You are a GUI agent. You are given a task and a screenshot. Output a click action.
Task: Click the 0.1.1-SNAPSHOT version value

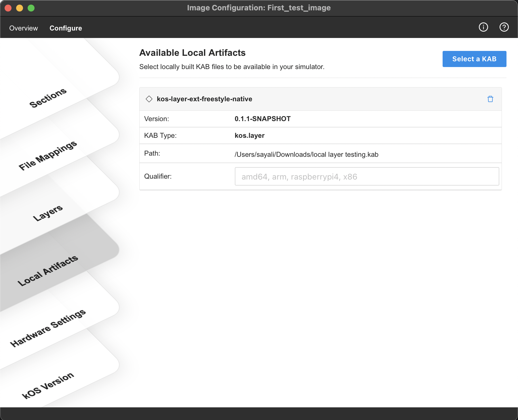coord(262,119)
